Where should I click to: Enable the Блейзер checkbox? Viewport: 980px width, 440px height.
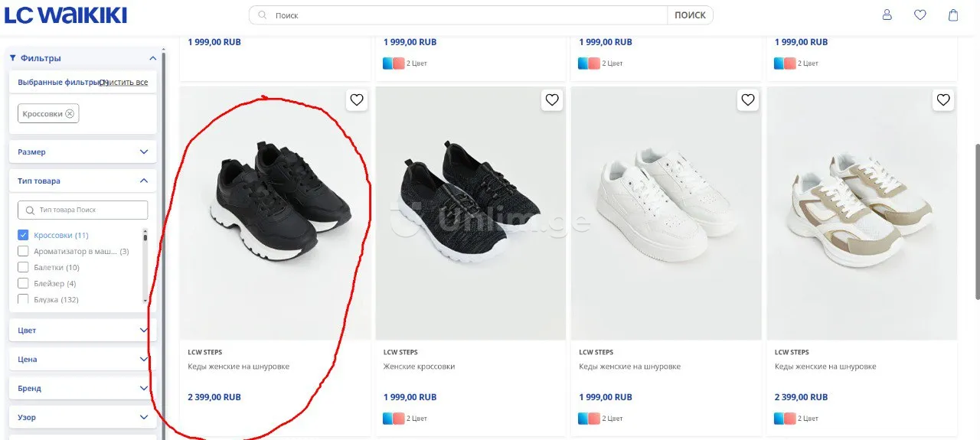(x=23, y=283)
